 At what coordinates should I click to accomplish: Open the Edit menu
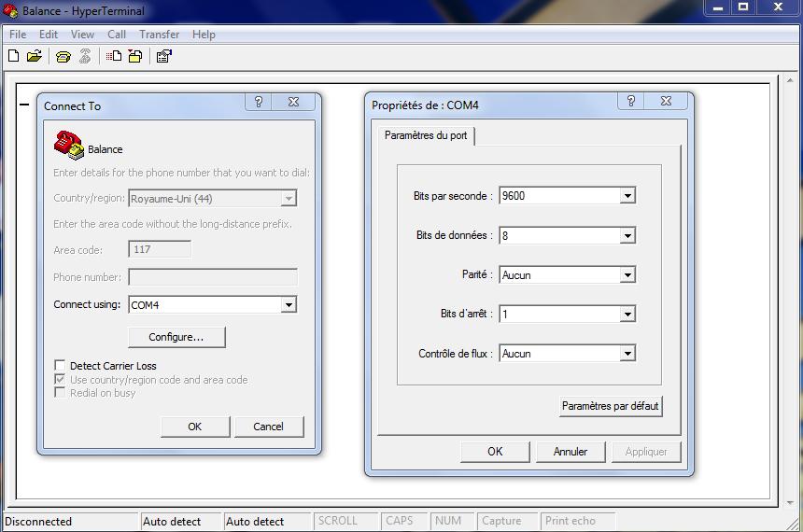[x=49, y=35]
